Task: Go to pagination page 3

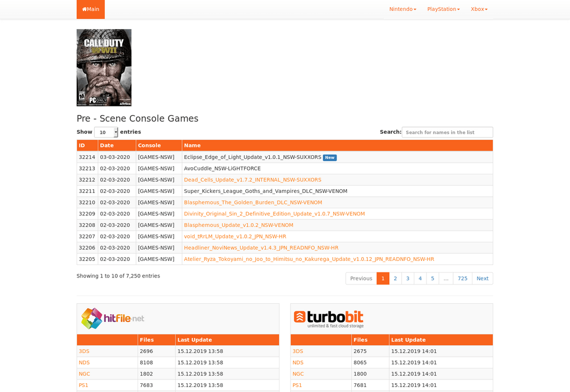Action: pos(408,278)
